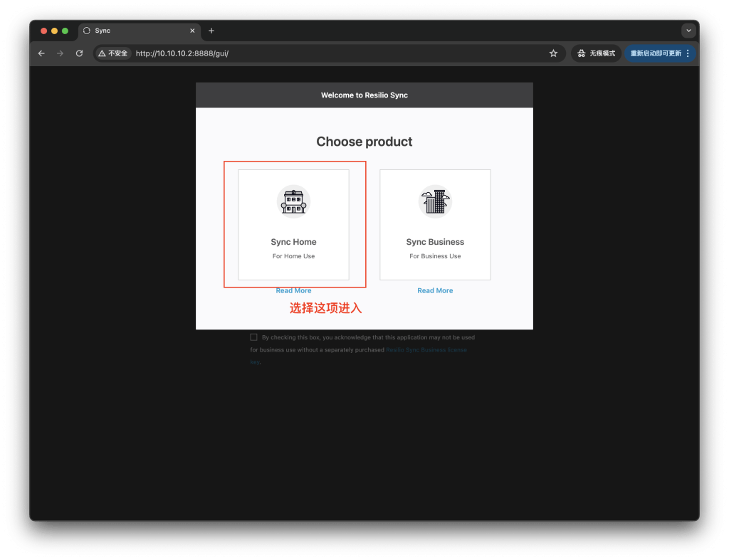729x560 pixels.
Task: Close the Sync tab
Action: (192, 31)
